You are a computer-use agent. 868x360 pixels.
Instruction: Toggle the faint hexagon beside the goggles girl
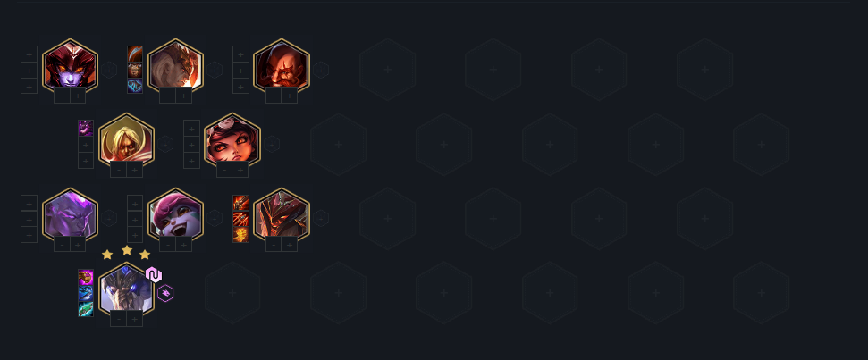click(x=271, y=145)
